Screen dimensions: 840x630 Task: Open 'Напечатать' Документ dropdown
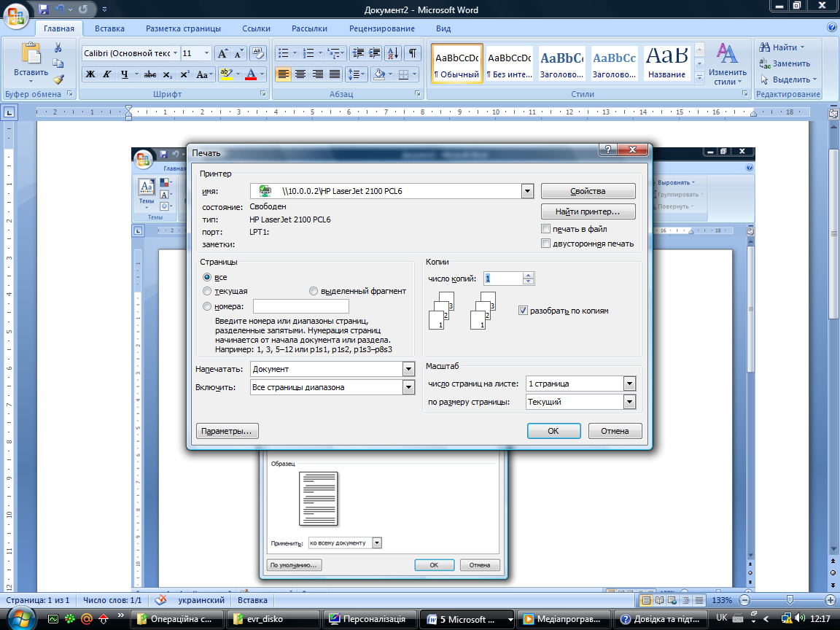click(408, 369)
